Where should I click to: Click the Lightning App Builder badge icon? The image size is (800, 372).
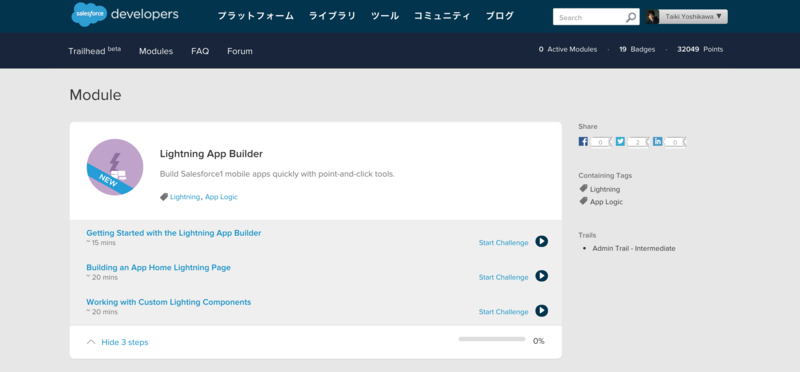(115, 167)
